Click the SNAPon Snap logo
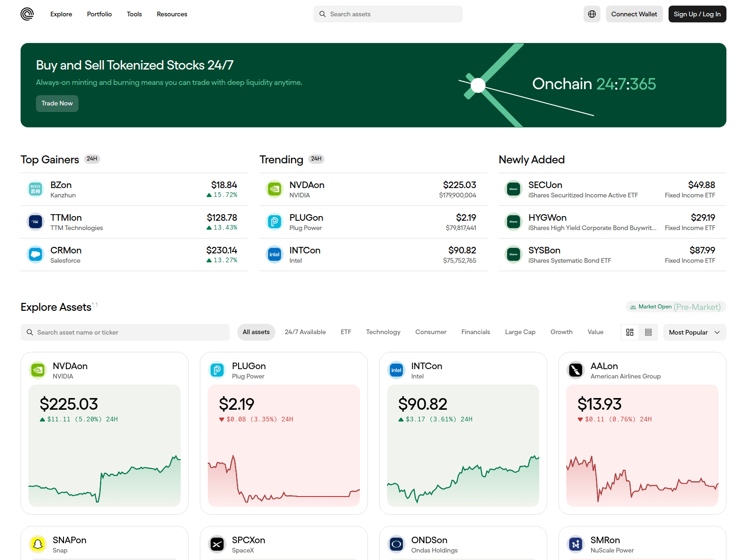747x560 pixels. [38, 545]
